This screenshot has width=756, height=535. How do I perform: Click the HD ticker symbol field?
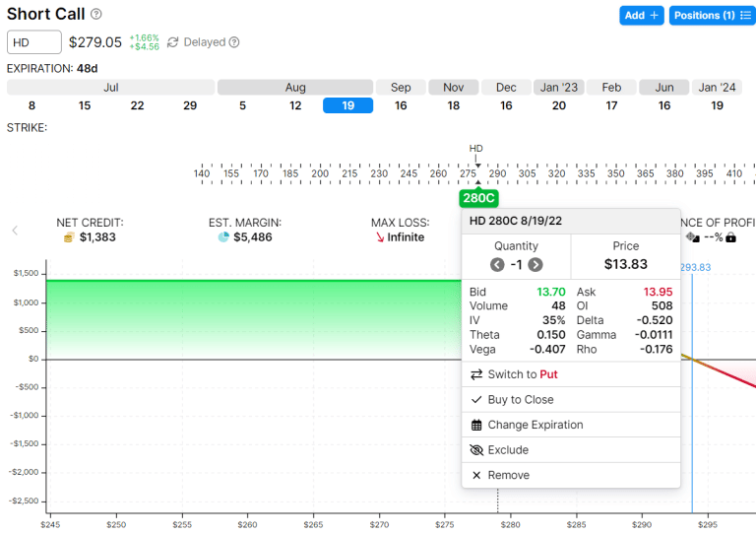point(33,42)
